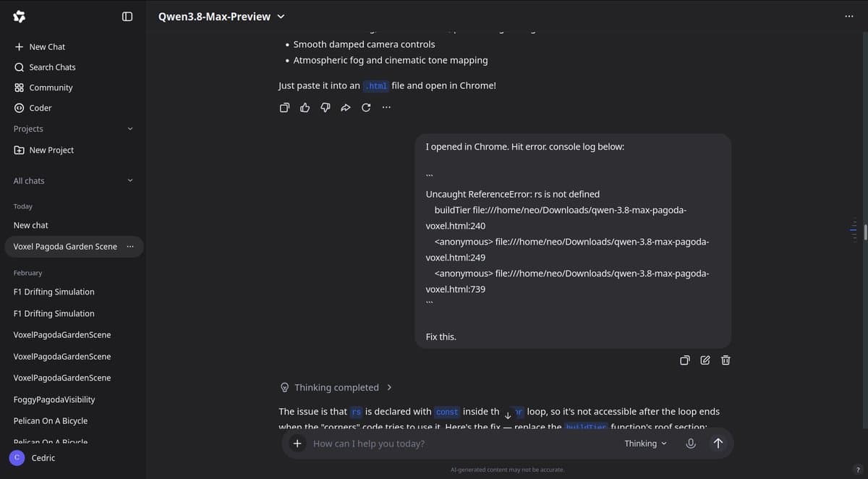
Task: Delete the user message
Action: click(x=726, y=360)
